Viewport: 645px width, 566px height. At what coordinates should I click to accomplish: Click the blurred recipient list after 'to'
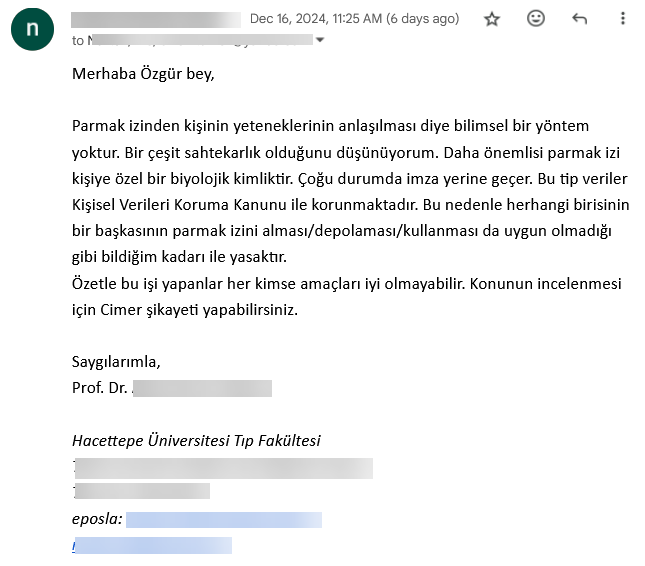(201, 40)
